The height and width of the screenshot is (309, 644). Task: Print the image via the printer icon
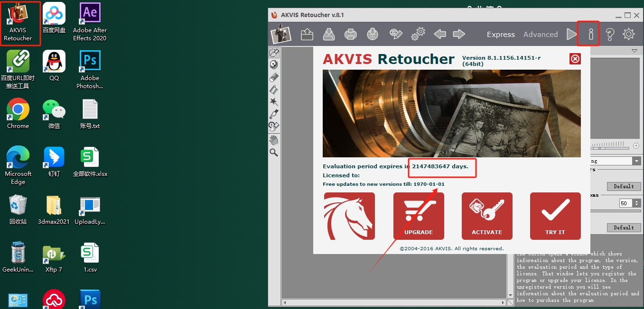pyautogui.click(x=351, y=34)
